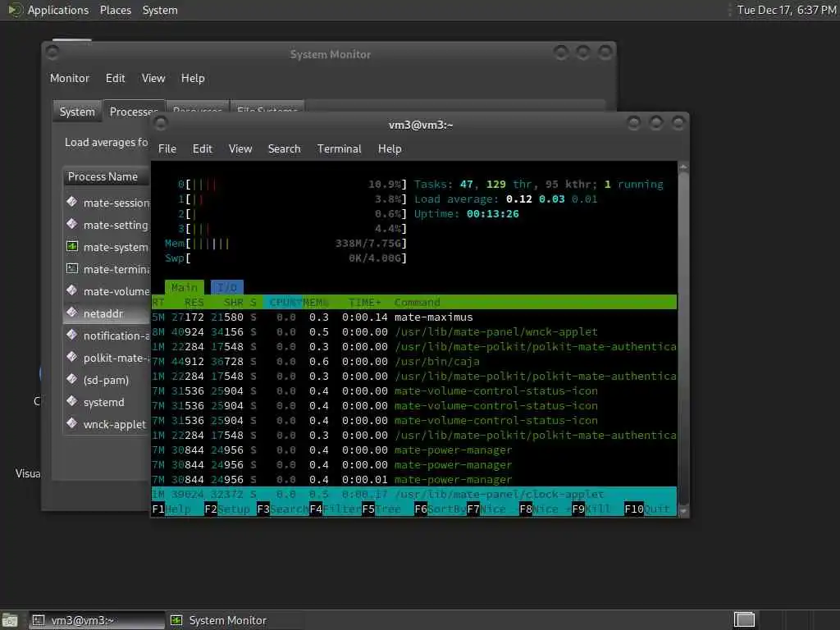Image resolution: width=840 pixels, height=630 pixels.
Task: Open Edit menu in terminal window
Action: [x=203, y=149]
